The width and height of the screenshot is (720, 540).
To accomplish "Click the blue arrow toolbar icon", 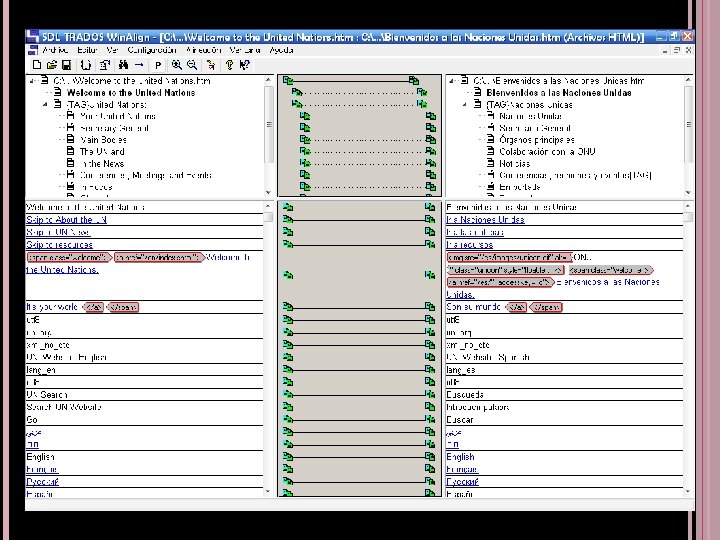I will 139,65.
